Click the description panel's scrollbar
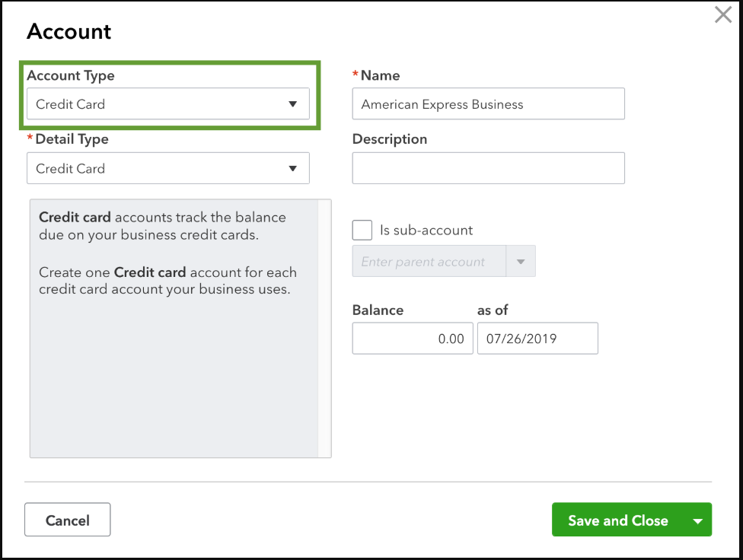Viewport: 743px width, 560px height. point(324,328)
